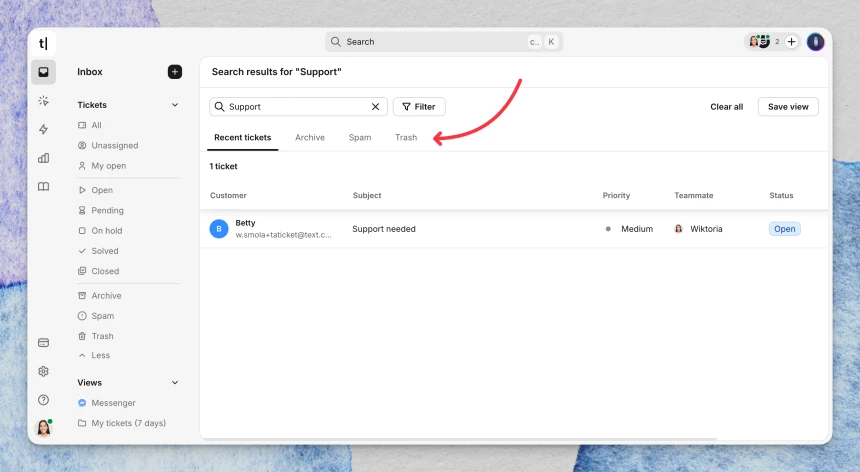Switch to the Spam tab
860x472 pixels.
pyautogui.click(x=360, y=138)
